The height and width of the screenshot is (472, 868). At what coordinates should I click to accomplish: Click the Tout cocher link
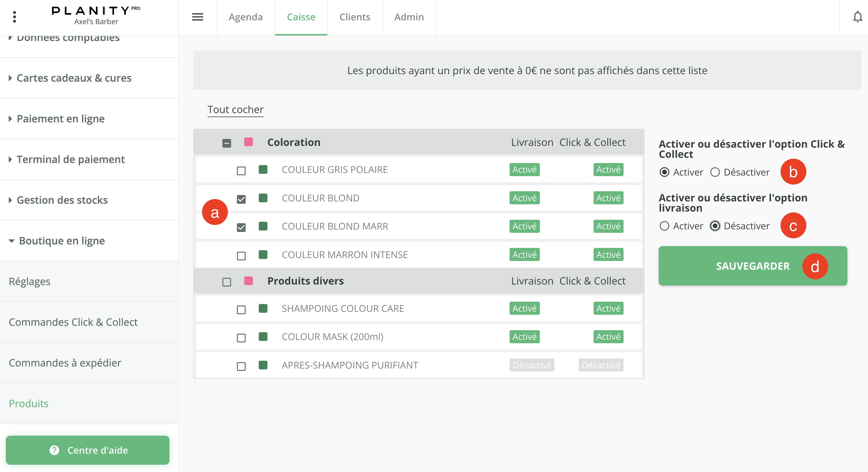(x=235, y=110)
